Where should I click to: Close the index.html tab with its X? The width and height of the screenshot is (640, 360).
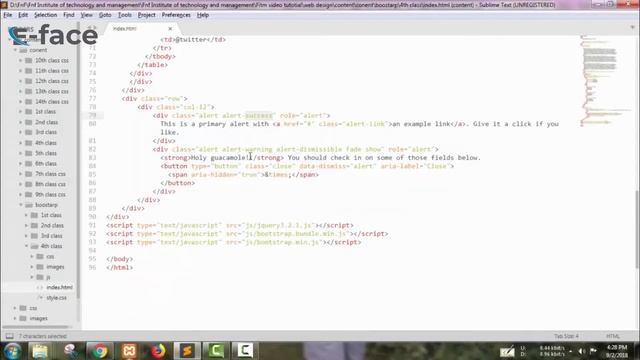[170, 29]
